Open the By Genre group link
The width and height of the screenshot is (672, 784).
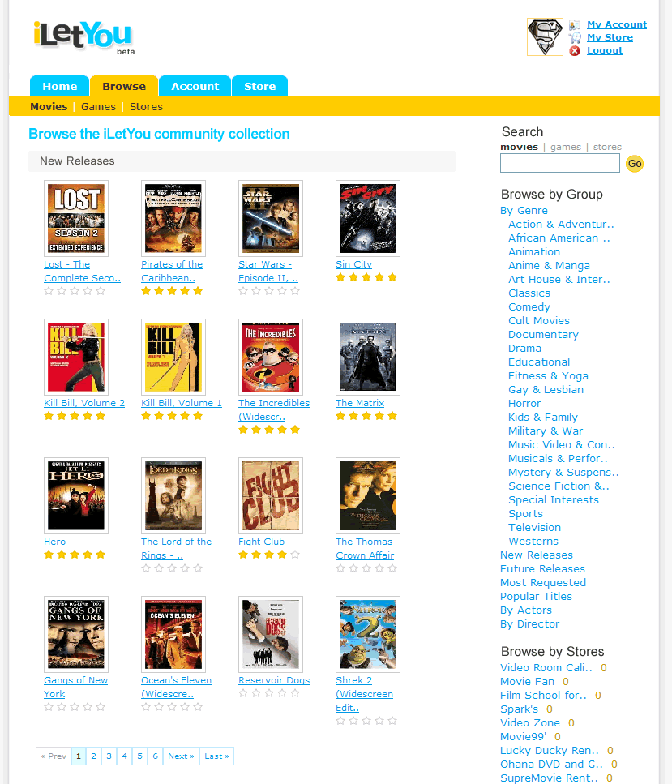click(524, 211)
